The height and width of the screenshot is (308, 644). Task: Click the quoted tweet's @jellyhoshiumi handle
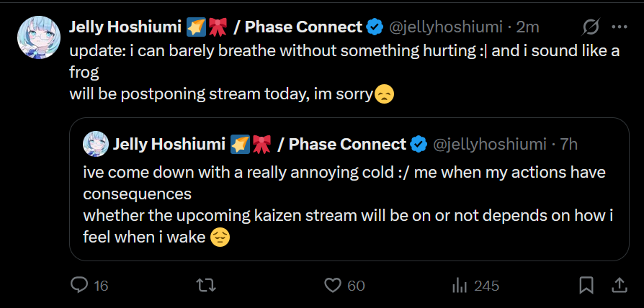pos(488,144)
